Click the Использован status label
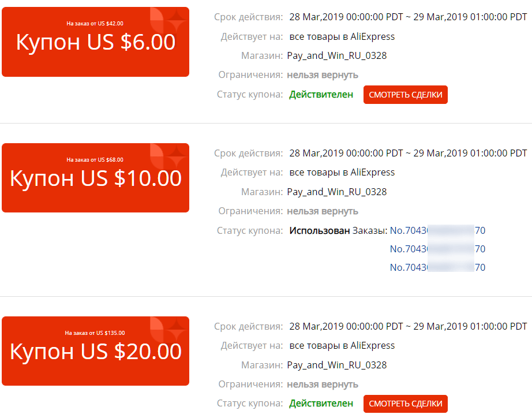This screenshot has width=532, height=418. [320, 230]
